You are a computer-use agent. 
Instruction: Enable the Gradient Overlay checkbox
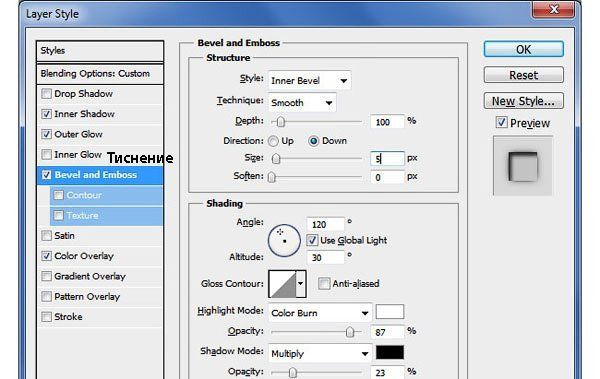46,276
